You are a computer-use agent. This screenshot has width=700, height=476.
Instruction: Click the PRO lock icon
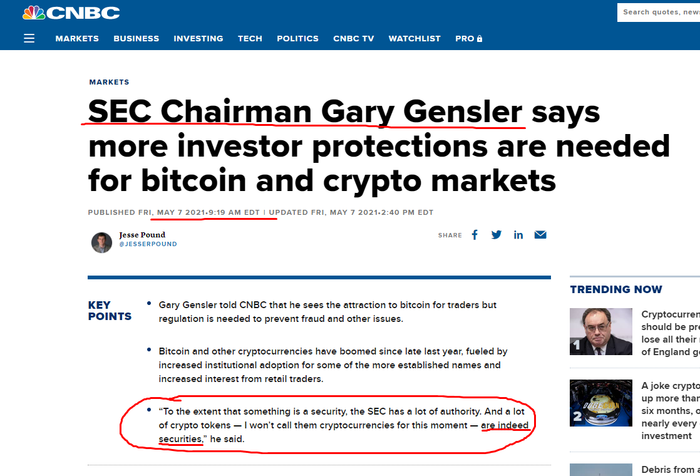pyautogui.click(x=479, y=38)
